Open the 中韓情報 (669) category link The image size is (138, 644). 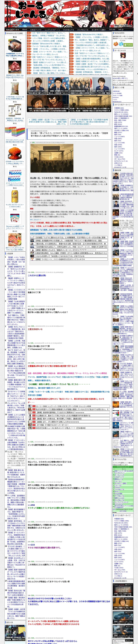[x=119, y=108]
